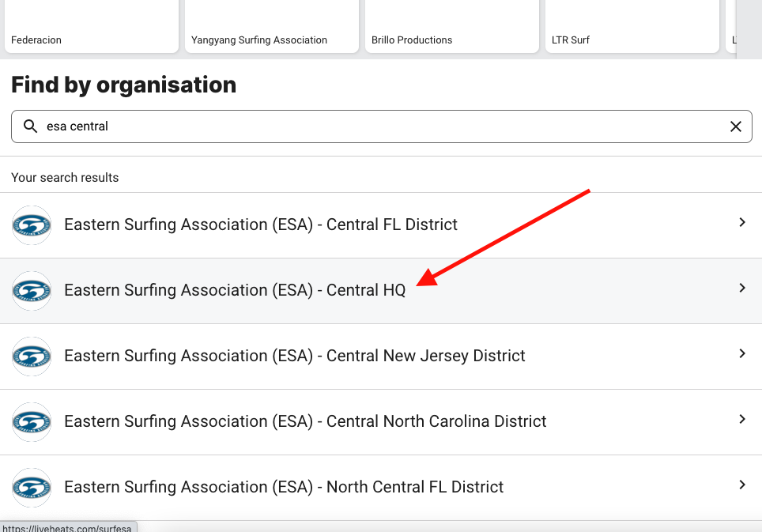Image resolution: width=762 pixels, height=532 pixels.
Task: Open the Yangyang Surfing Association card
Action: 272,26
